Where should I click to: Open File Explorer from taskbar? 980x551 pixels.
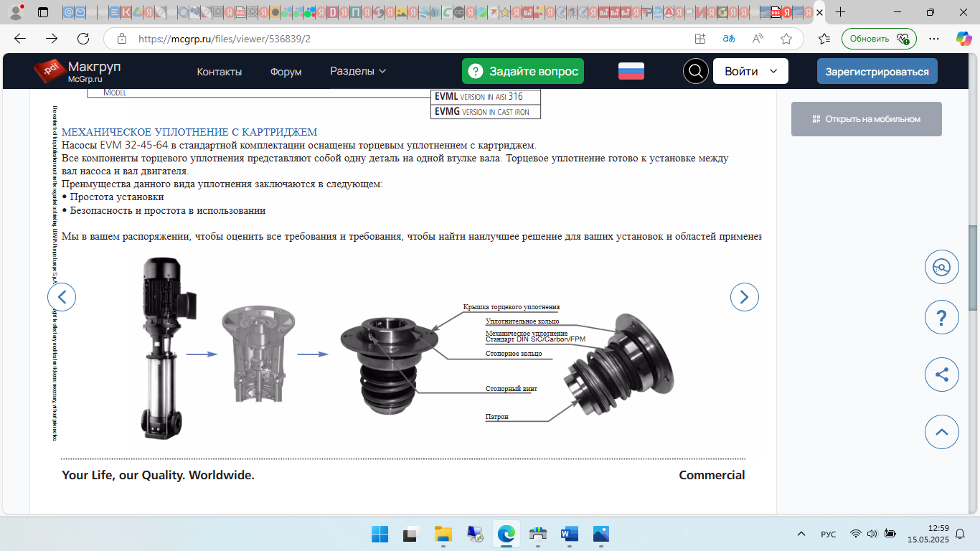click(x=443, y=534)
